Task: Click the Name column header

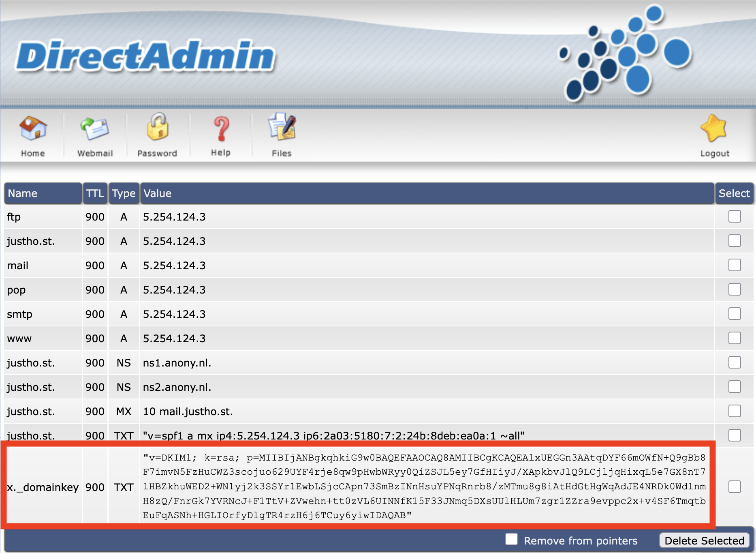Action: tap(22, 193)
